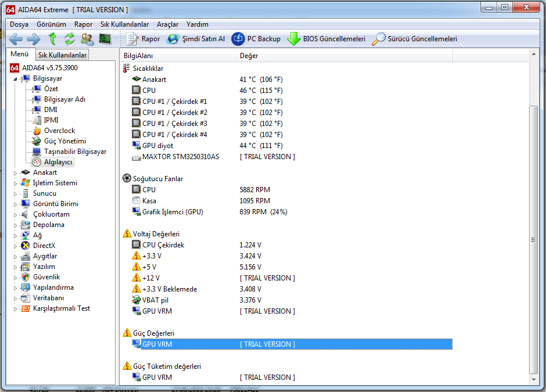
Task: Click the scrollbar down arrow
Action: click(x=533, y=379)
